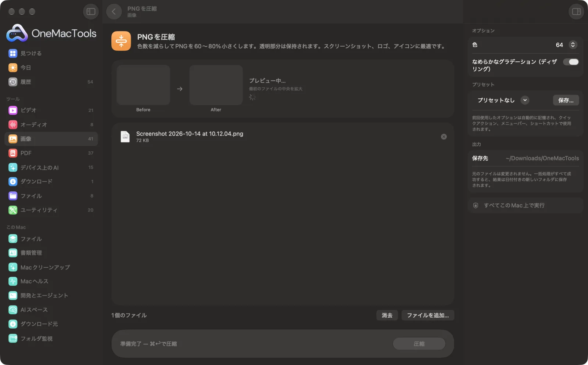Image resolution: width=588 pixels, height=365 pixels.
Task: Click ファイルを追加... button
Action: [x=428, y=315]
